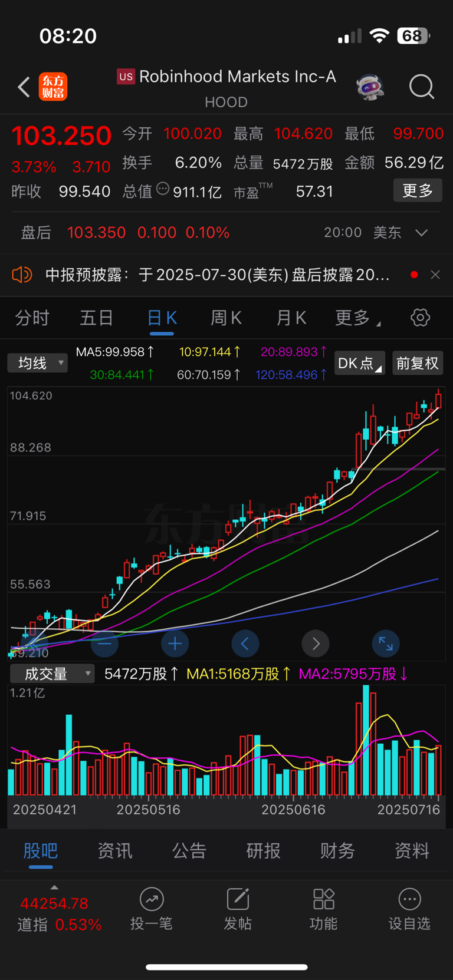The image size is (453, 980).
Task: Tap the 60:70.159 MA label
Action: [209, 374]
